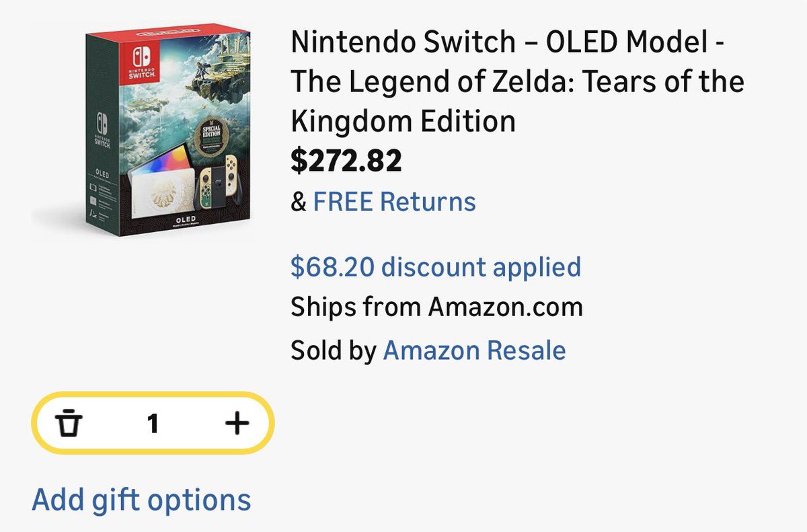Click the Kingdom Edition title line
Image resolution: width=807 pixels, height=532 pixels.
(x=403, y=121)
